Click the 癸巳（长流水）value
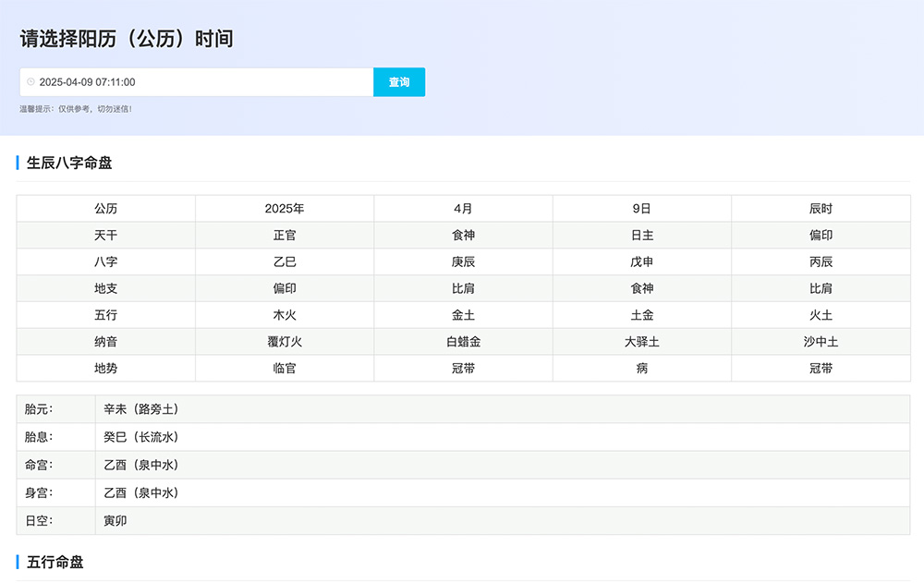The image size is (924, 583). pos(140,437)
